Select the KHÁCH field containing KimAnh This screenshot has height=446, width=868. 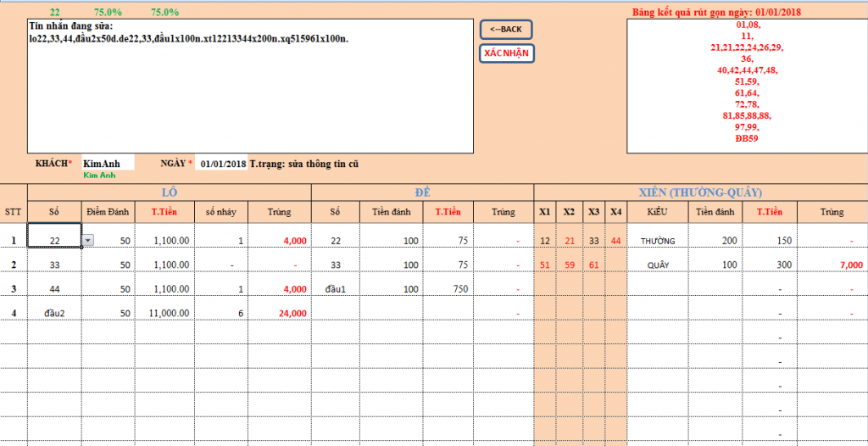(108, 163)
